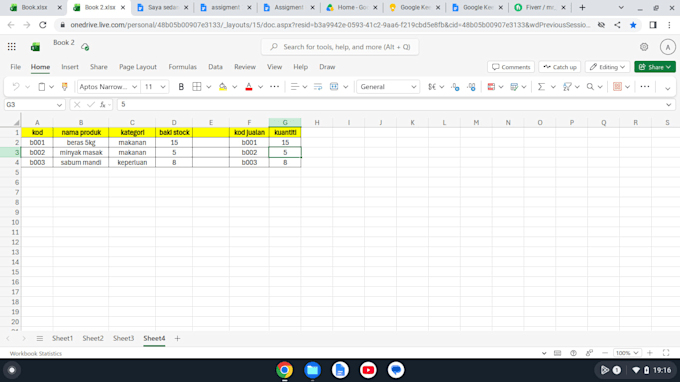Select the 'baki stock' header cell
The height and width of the screenshot is (382, 680).
(174, 132)
